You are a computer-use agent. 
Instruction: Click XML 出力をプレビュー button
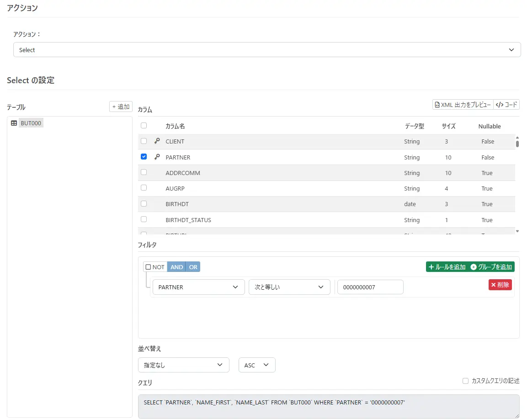click(463, 105)
